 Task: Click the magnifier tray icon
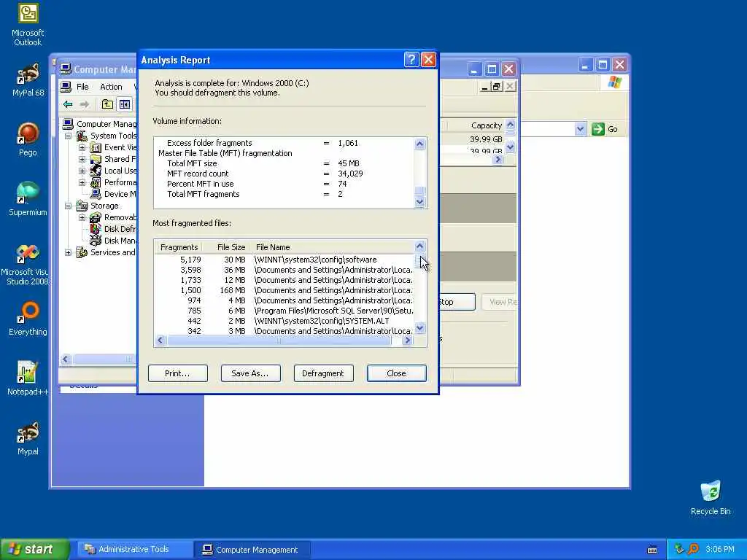click(x=693, y=549)
